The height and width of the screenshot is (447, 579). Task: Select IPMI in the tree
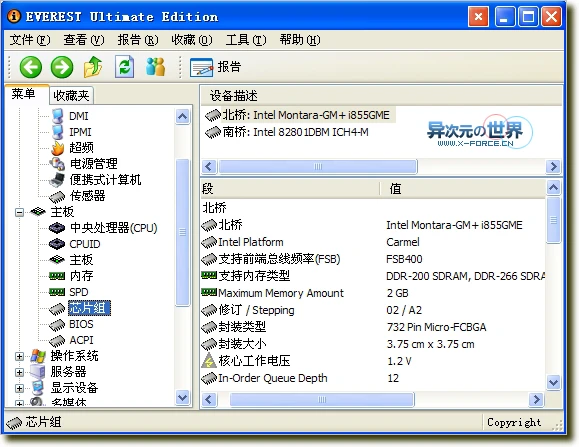pyautogui.click(x=80, y=132)
